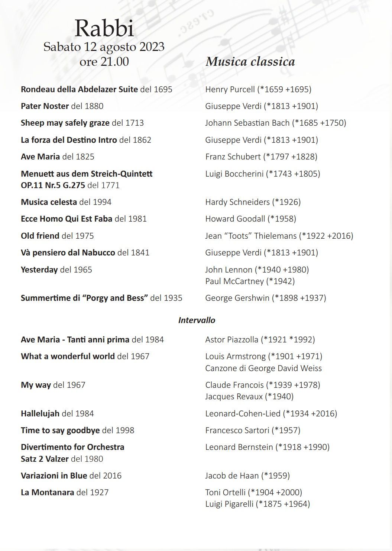Click the 'Pater Noster' piece title
The height and width of the screenshot is (551, 392).
pyautogui.click(x=45, y=106)
